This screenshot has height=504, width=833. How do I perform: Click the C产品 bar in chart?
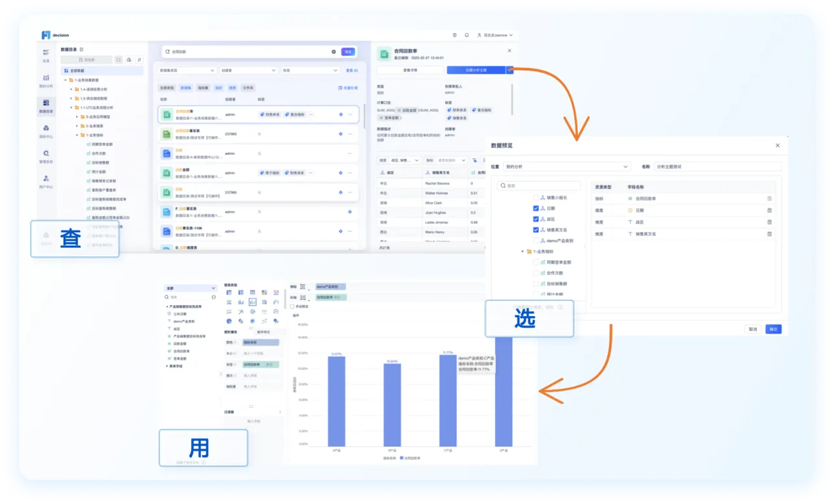click(448, 400)
